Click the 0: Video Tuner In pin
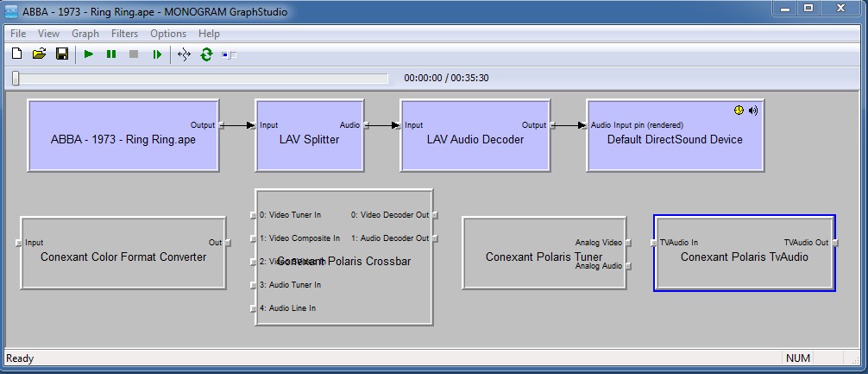This screenshot has height=374, width=868. tap(253, 215)
